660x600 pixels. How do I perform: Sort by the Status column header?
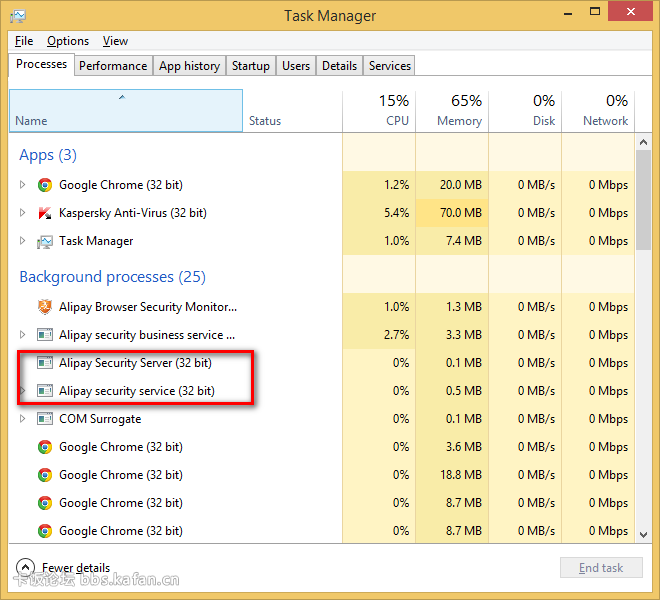pos(293,111)
